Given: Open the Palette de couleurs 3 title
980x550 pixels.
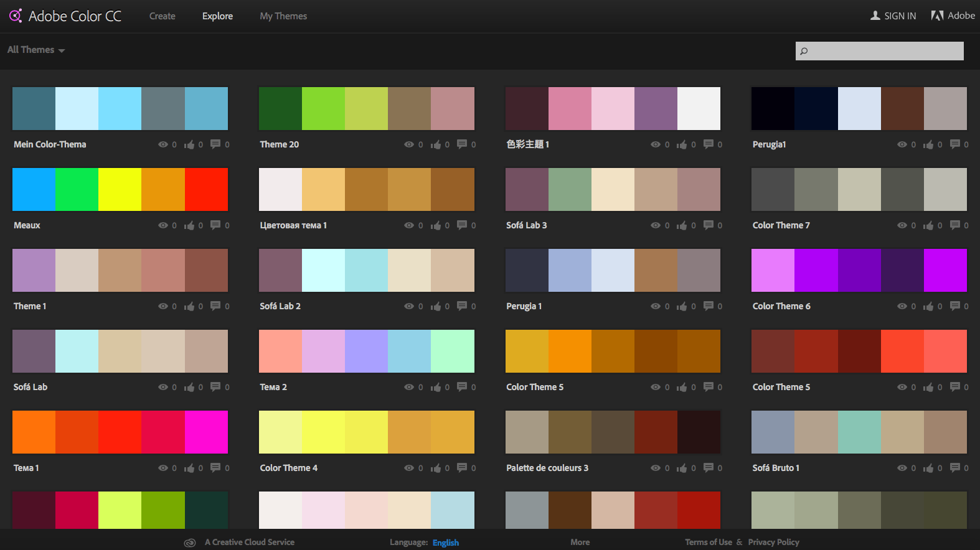Looking at the screenshot, I should (547, 468).
